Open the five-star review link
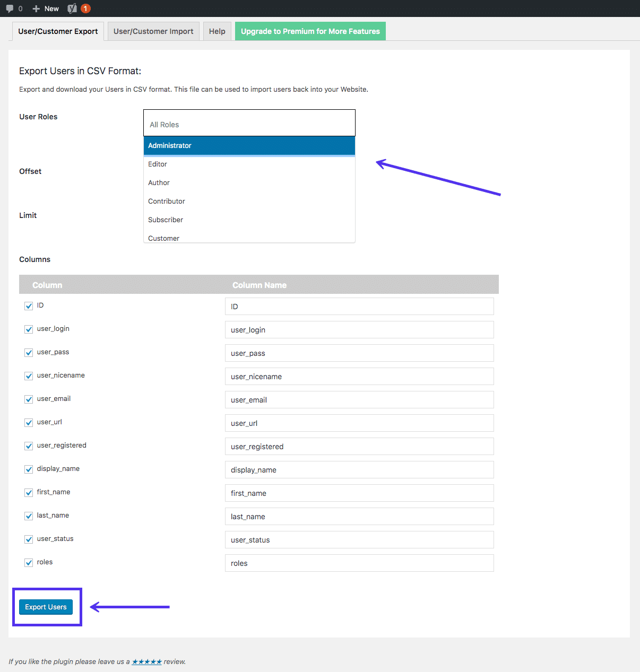 [147, 661]
